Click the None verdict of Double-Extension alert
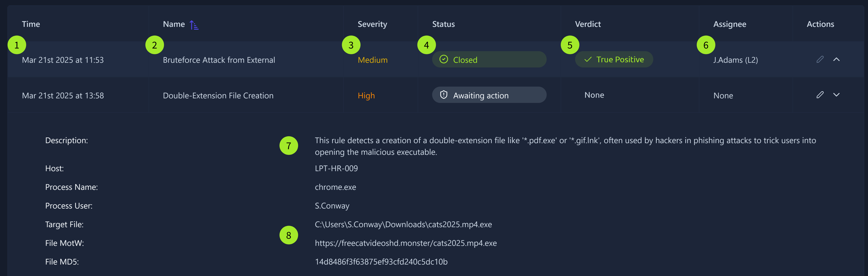The width and height of the screenshot is (868, 276). tap(594, 95)
